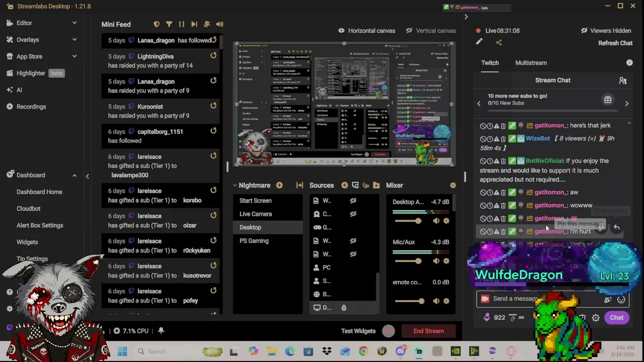This screenshot has height=362, width=644.
Task: Edit stream info with the pencil icon
Action: tap(479, 43)
